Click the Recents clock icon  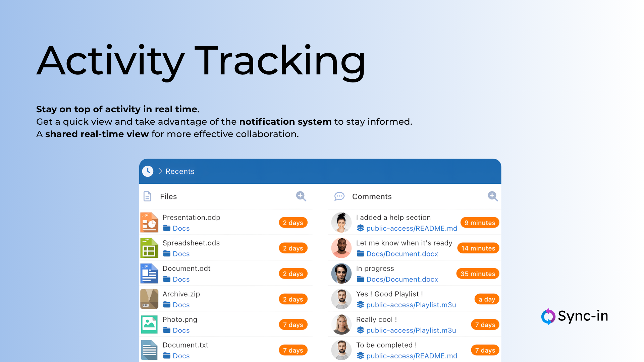(148, 171)
